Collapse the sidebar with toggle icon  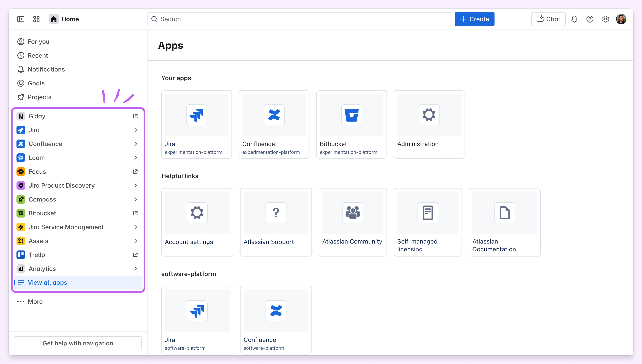tap(21, 19)
